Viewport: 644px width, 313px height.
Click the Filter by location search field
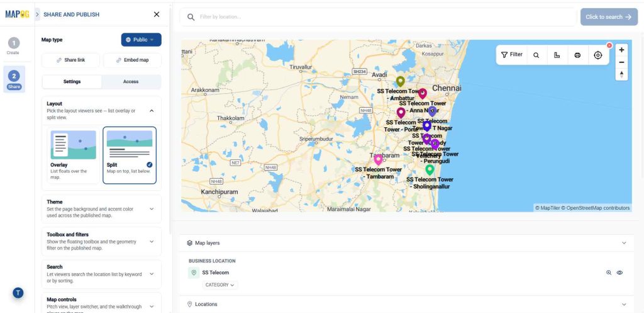tap(378, 17)
